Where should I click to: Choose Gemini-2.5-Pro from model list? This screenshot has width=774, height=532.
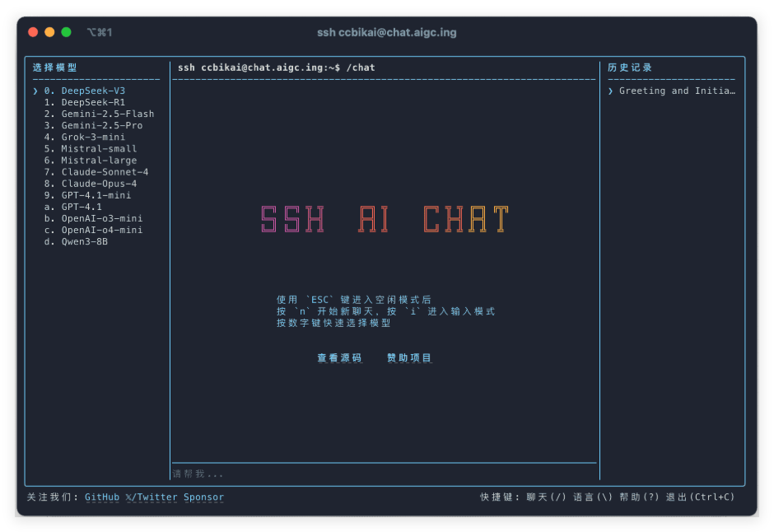click(93, 125)
